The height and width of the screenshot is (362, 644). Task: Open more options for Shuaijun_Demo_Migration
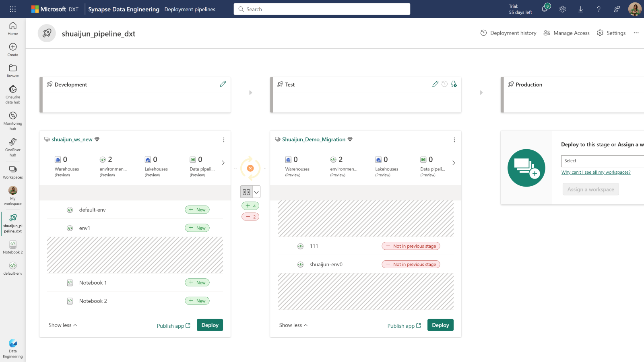coord(454,140)
